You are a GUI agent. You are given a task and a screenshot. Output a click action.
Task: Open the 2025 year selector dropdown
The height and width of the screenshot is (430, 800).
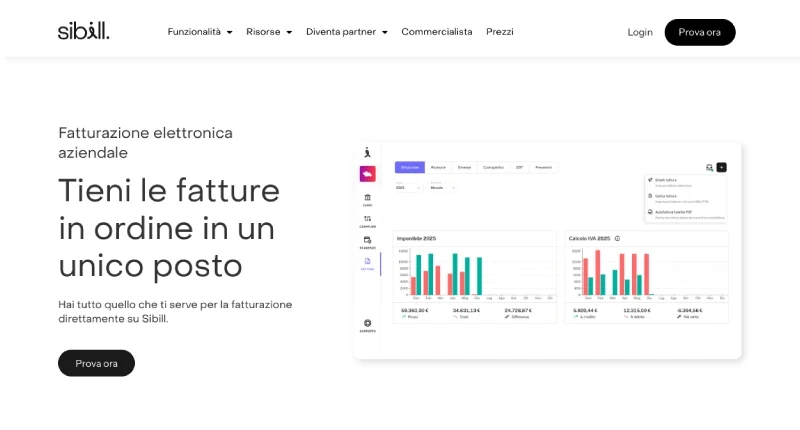tap(407, 187)
